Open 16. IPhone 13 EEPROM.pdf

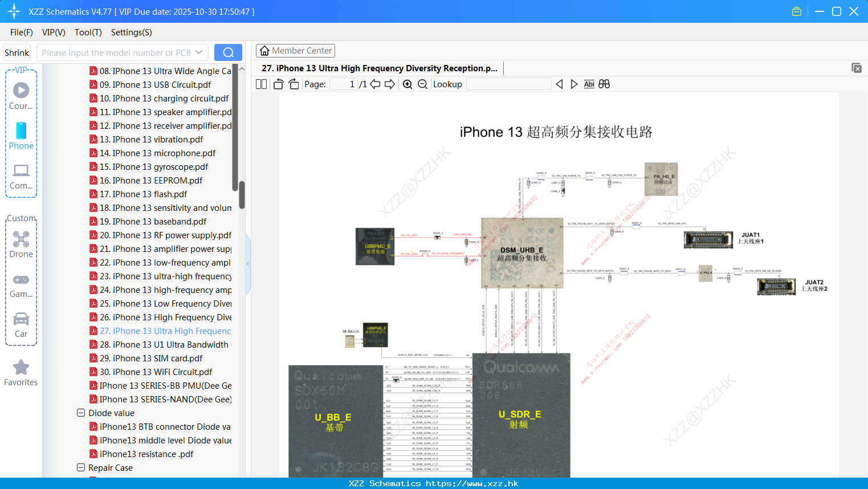[x=146, y=180]
